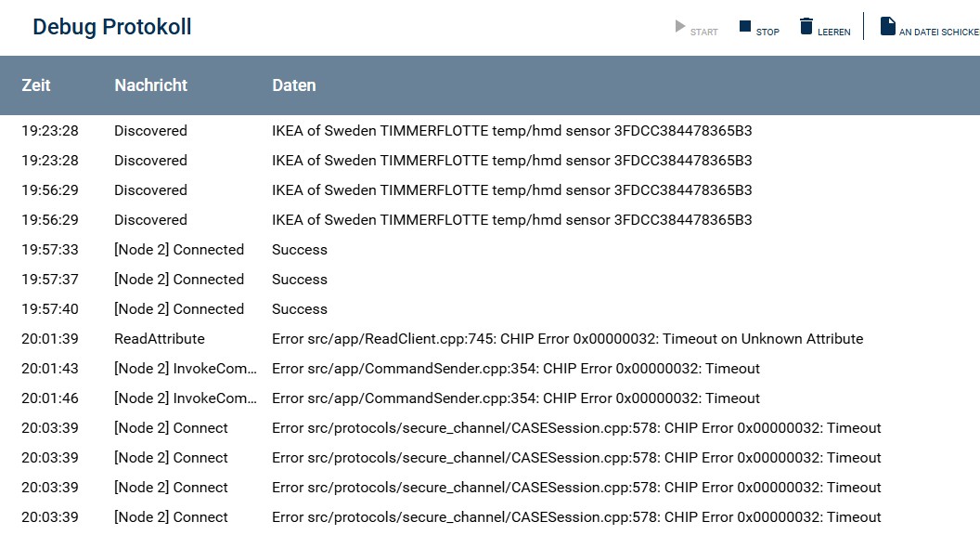Click the Daten column header
The width and height of the screenshot is (980, 535).
click(x=293, y=85)
